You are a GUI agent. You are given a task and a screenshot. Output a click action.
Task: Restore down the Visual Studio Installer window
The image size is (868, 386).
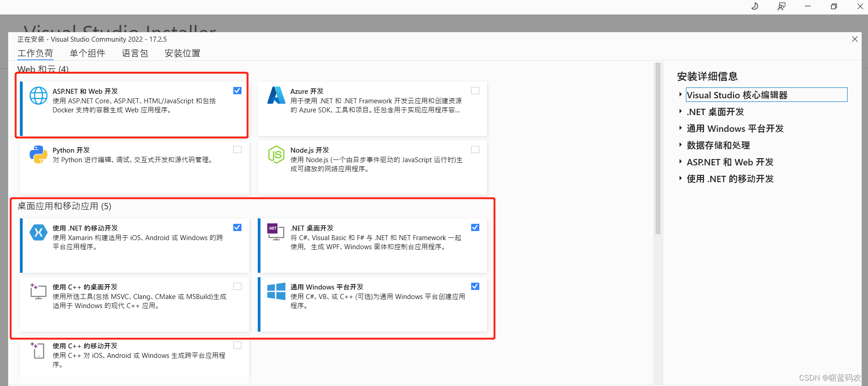[834, 6]
